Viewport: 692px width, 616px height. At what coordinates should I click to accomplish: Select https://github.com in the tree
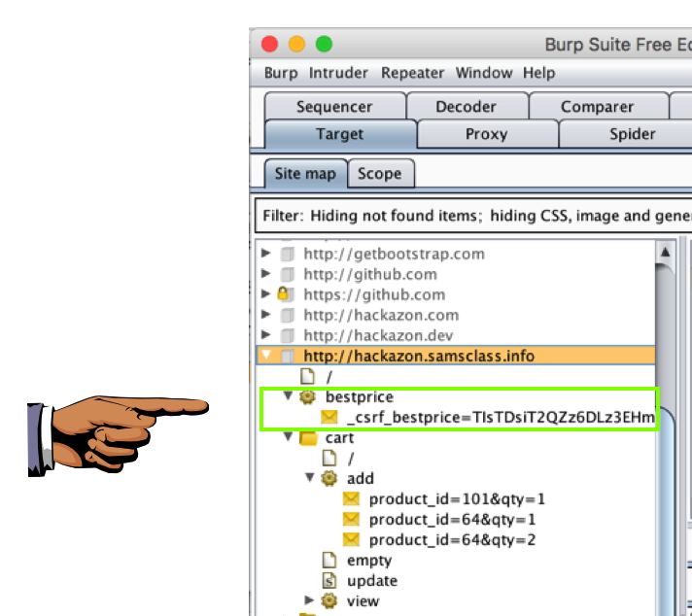[x=374, y=294]
